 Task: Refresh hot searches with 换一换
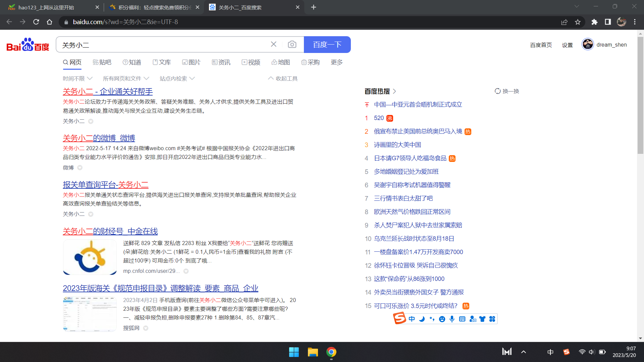[x=507, y=91]
